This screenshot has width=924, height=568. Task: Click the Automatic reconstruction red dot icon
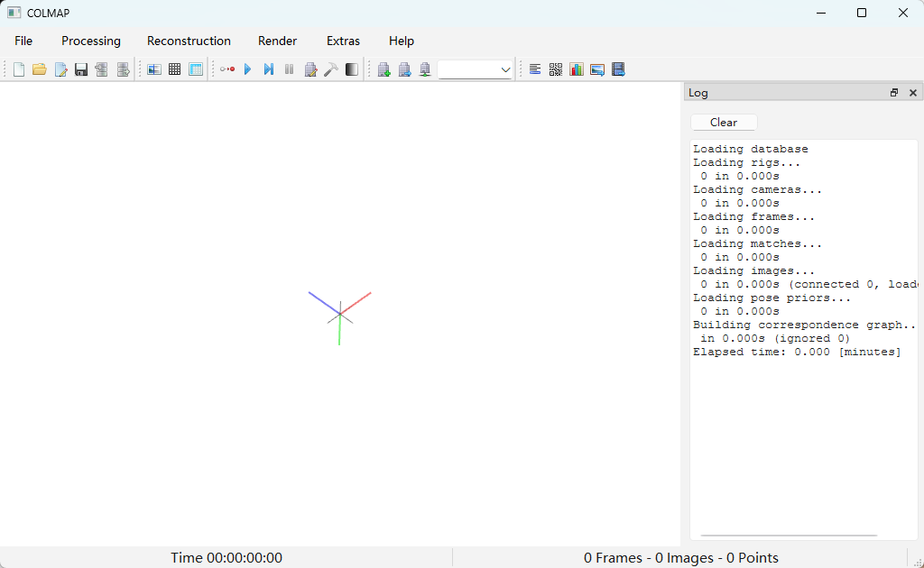tap(227, 69)
